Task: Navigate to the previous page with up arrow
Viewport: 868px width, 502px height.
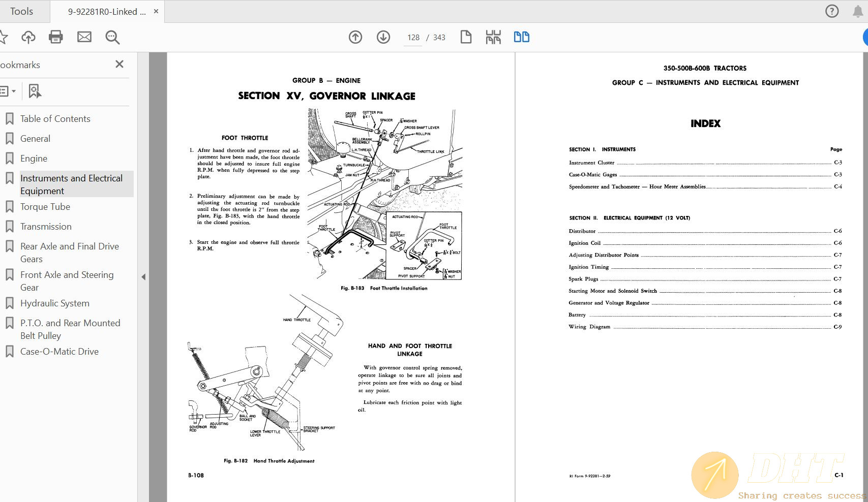Action: click(355, 37)
